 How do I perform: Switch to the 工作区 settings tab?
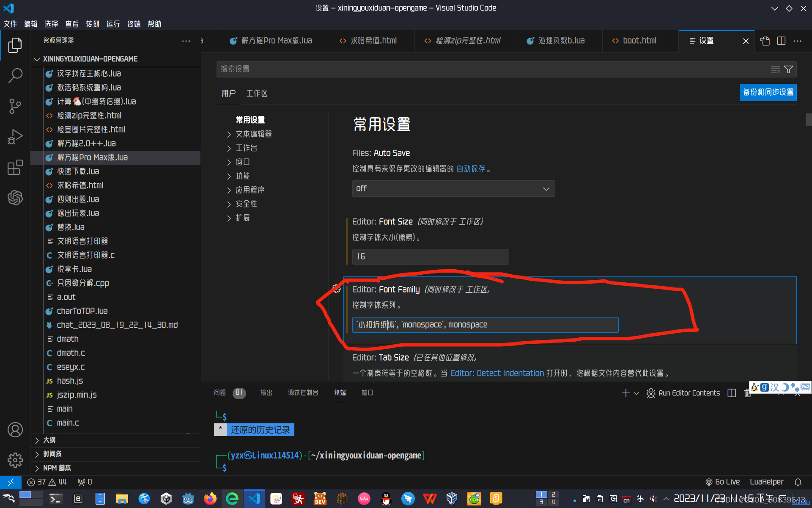[257, 93]
